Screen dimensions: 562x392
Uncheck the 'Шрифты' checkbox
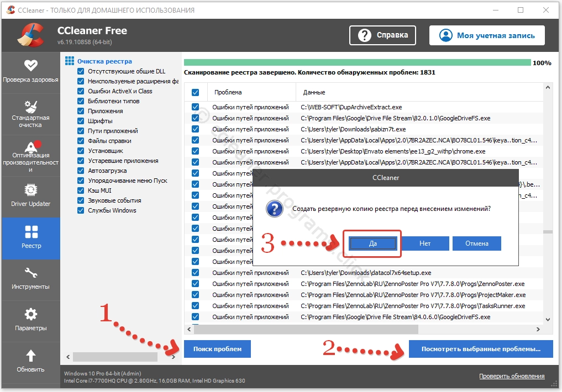[x=81, y=121]
